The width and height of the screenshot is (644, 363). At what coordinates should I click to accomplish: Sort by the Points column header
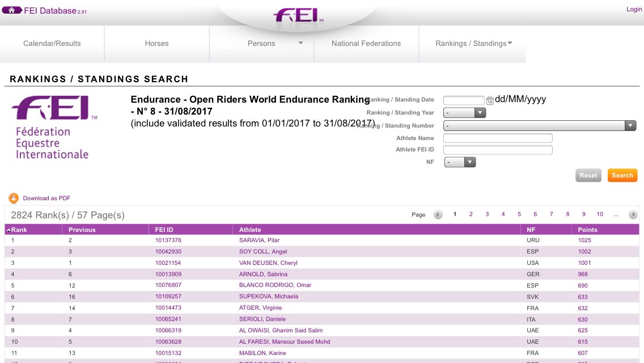(587, 230)
